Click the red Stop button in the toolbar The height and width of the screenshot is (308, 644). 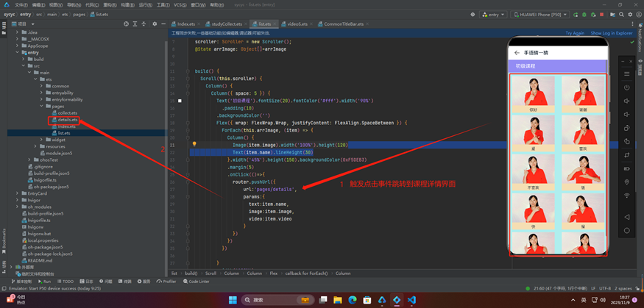click(602, 15)
